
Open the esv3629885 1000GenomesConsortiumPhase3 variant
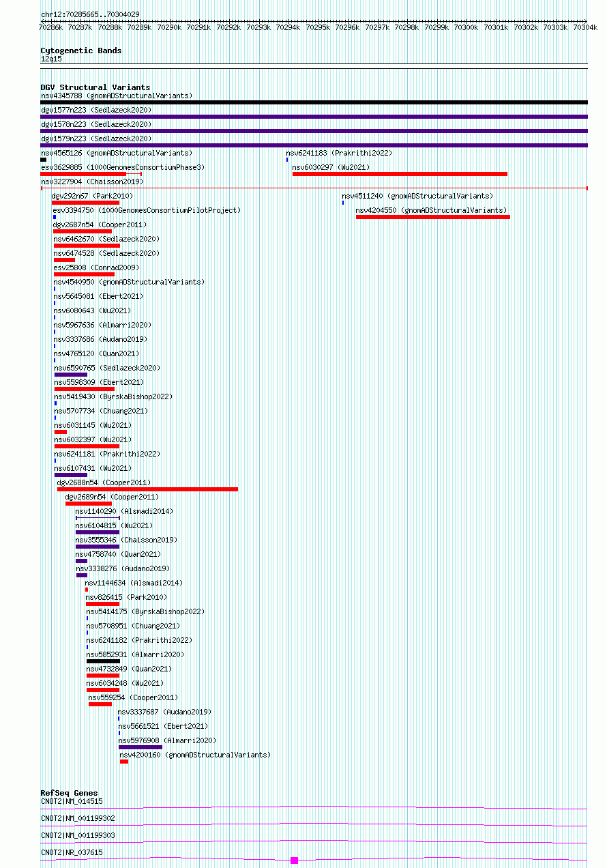[123, 167]
